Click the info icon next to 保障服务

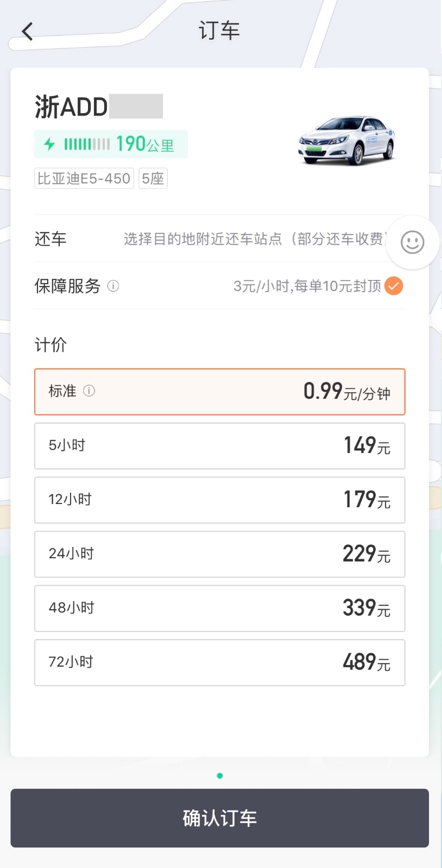coord(113,286)
